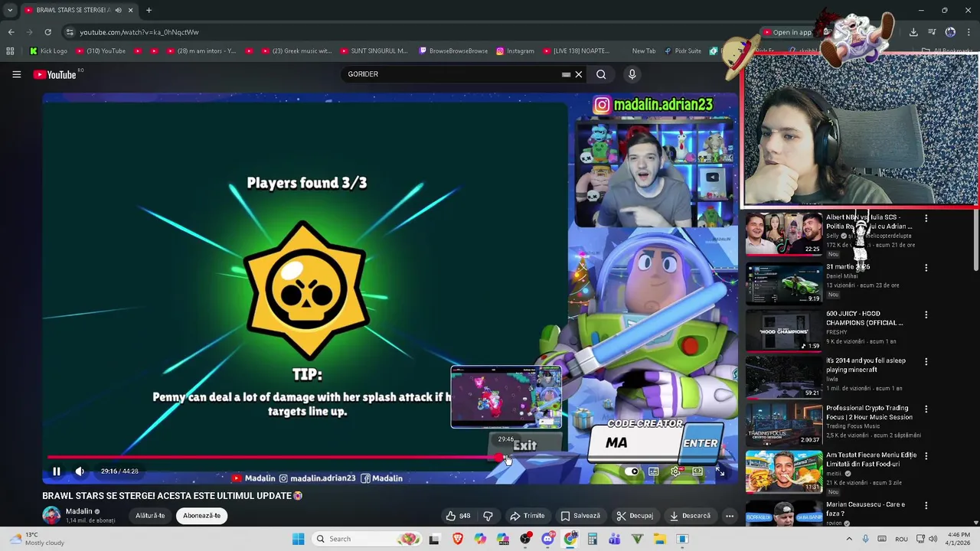Save the video with Salvează

coord(580,516)
